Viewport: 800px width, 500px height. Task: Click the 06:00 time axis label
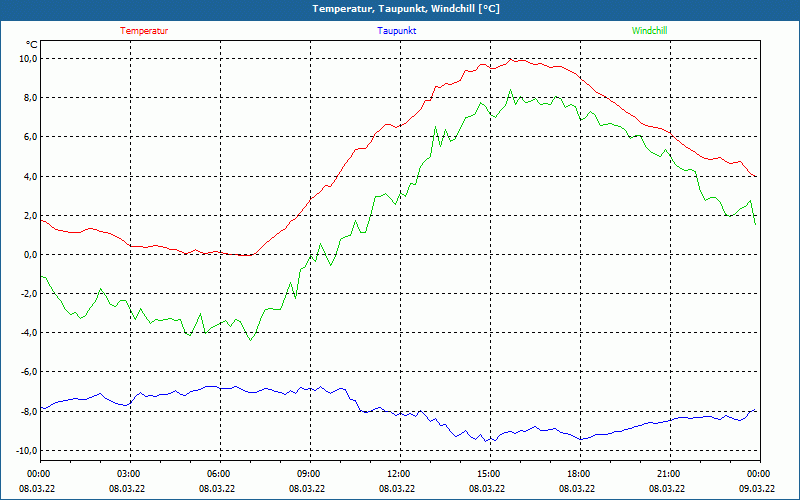tap(220, 474)
